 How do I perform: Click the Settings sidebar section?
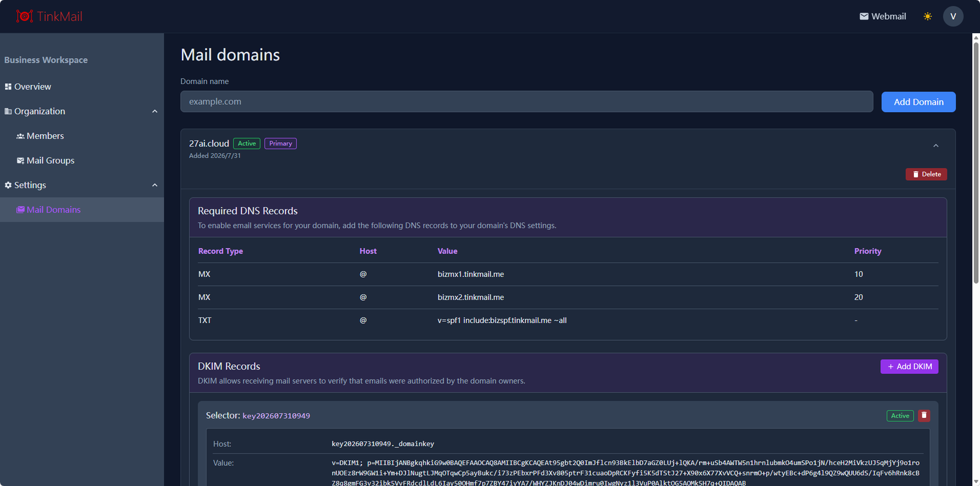(x=82, y=185)
